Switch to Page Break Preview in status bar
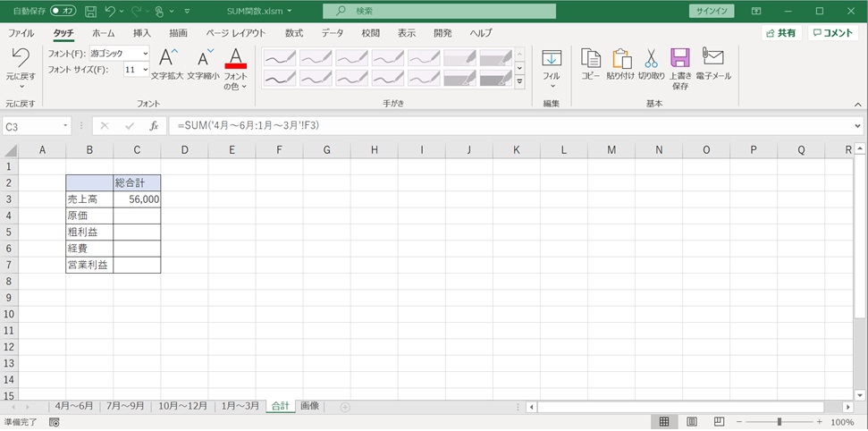 pos(719,422)
